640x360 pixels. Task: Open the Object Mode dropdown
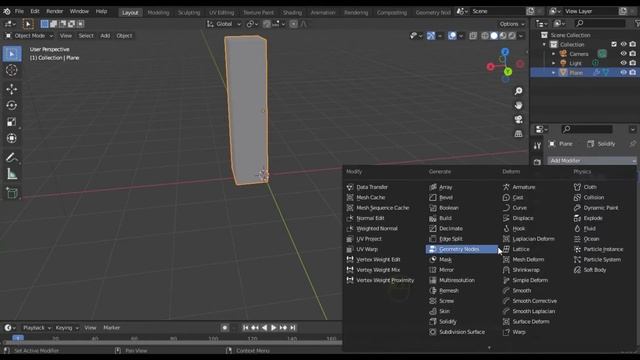point(29,36)
